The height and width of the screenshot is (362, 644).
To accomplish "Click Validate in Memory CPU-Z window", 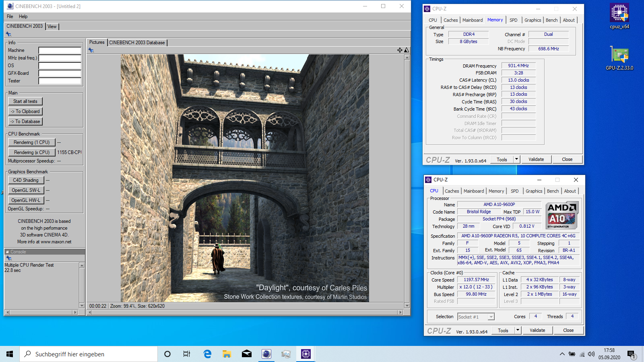I will (536, 159).
